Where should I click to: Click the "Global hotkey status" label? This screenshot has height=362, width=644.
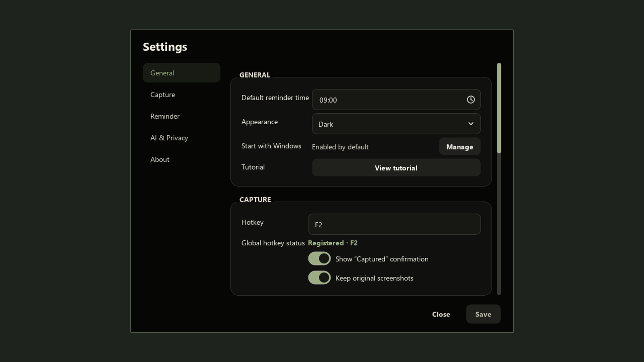pos(273,243)
